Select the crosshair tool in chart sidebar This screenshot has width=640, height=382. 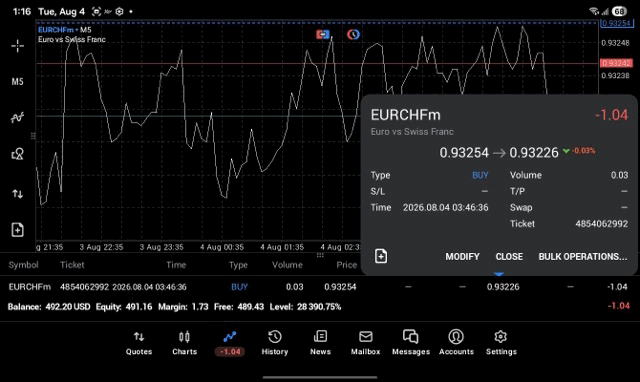point(17,46)
